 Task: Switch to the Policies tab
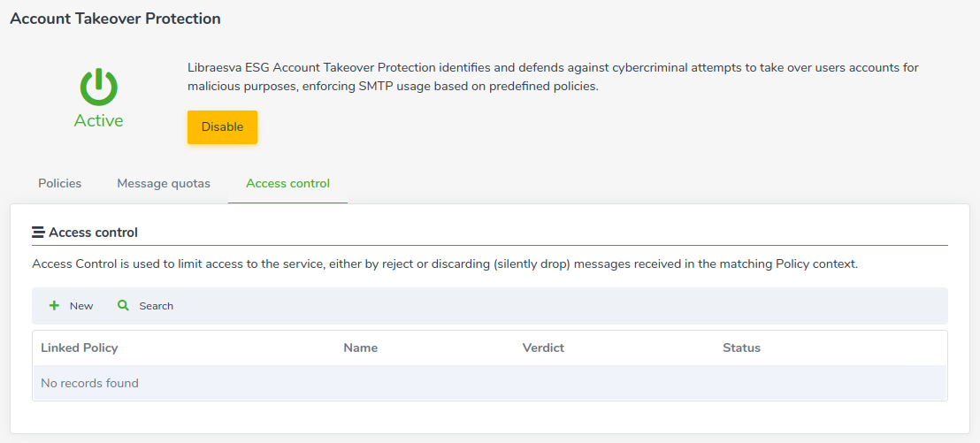pos(60,184)
